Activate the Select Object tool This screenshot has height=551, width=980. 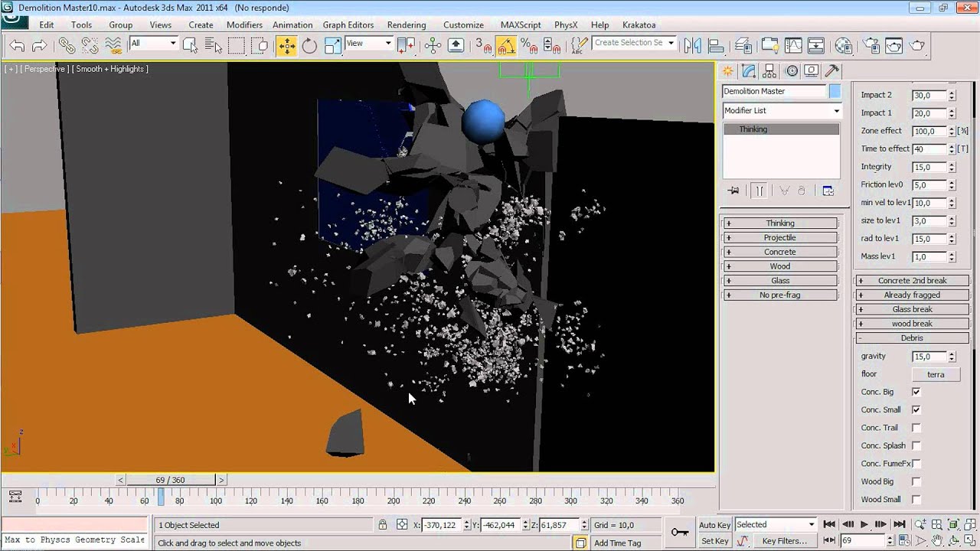[x=190, y=46]
